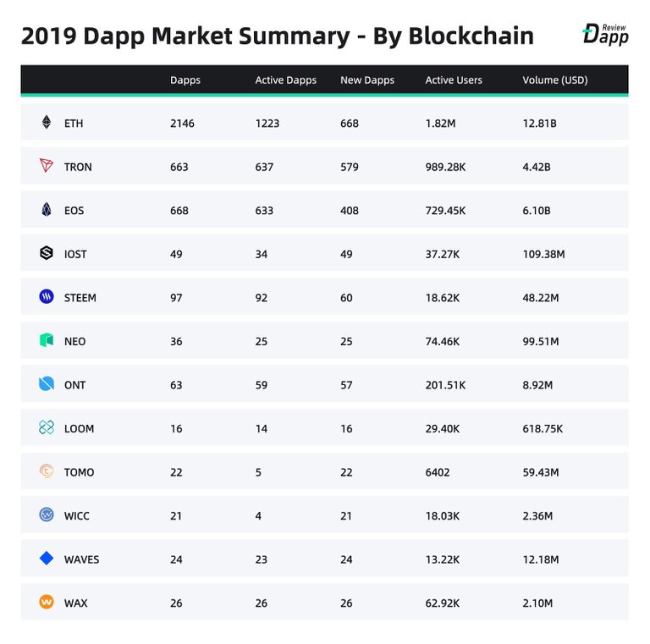Click the Active Dapps column header

click(x=285, y=80)
